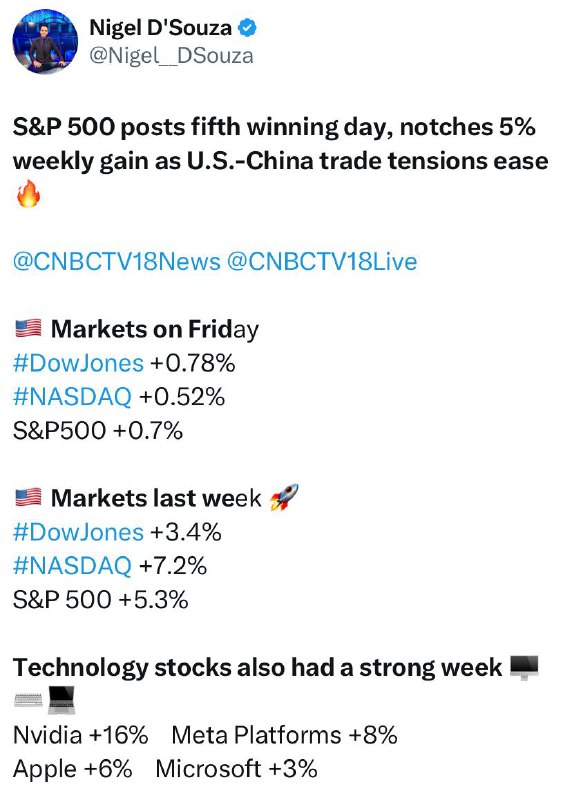
Task: Click US flag beside Markets last week
Action: click(x=28, y=497)
